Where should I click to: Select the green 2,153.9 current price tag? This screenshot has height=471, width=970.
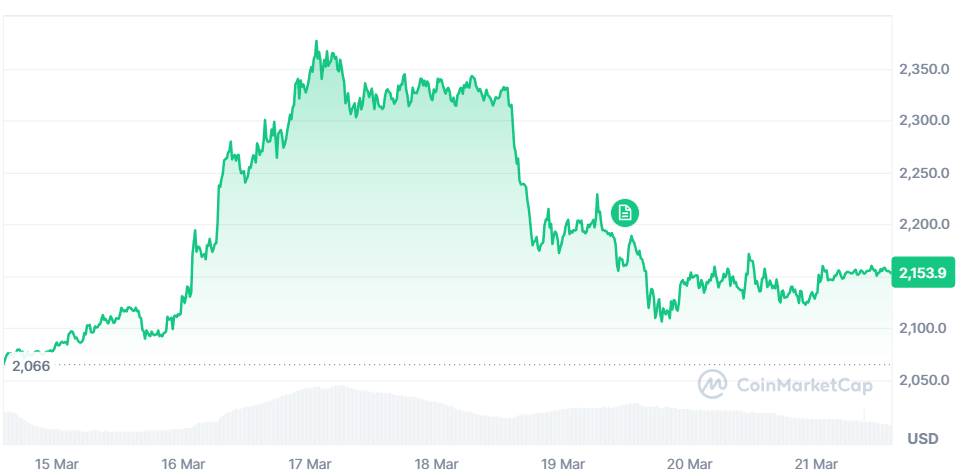pyautogui.click(x=922, y=272)
